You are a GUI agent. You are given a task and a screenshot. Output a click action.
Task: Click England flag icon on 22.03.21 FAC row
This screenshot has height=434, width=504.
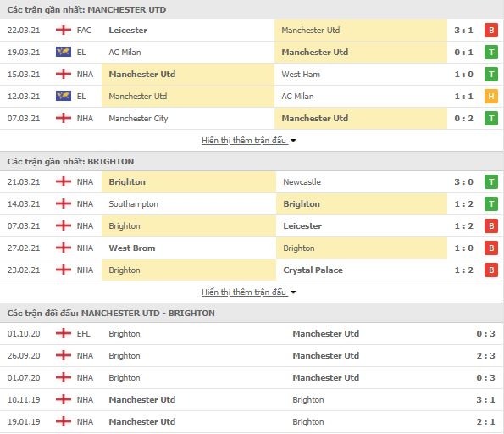pos(64,30)
